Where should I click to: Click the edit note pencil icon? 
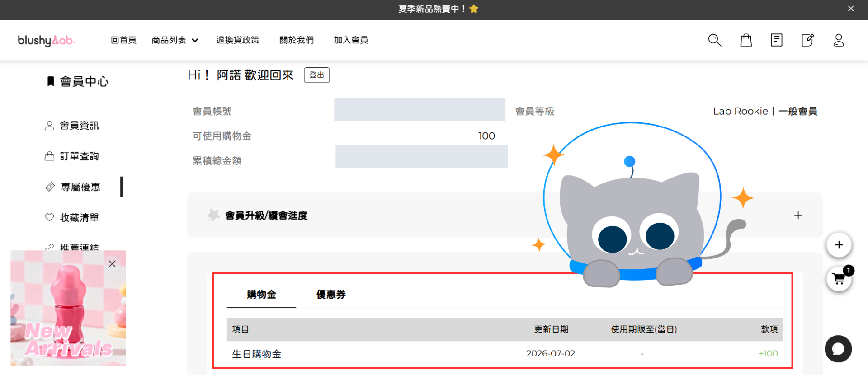coord(808,40)
